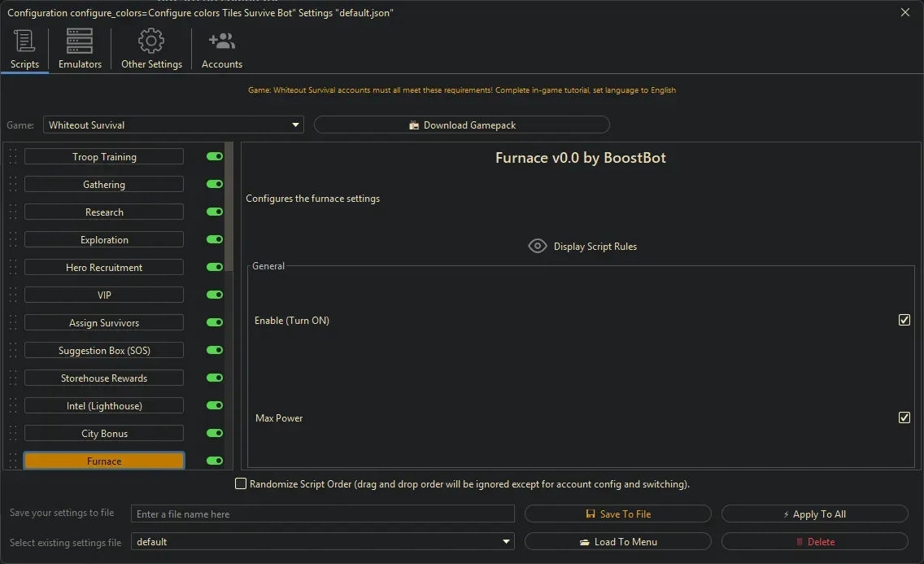Open the Emulators server icon
Screen dimensions: 924x564
point(80,41)
